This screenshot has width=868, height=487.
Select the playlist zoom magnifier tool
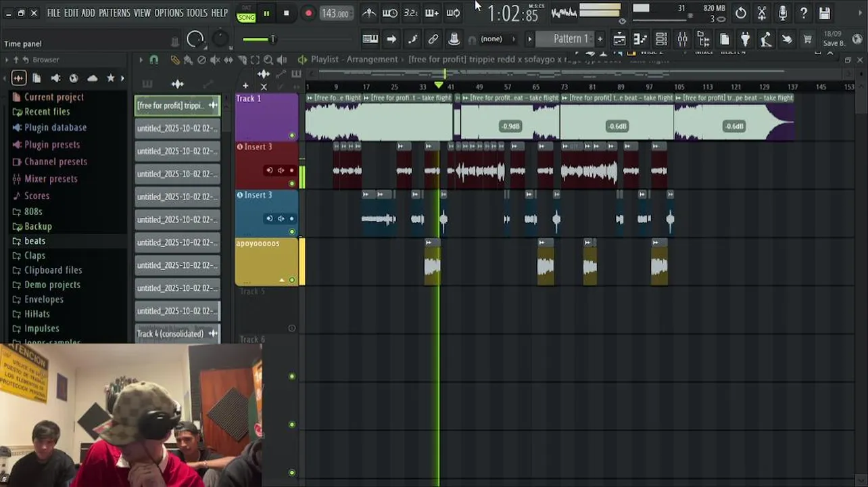pyautogui.click(x=268, y=60)
